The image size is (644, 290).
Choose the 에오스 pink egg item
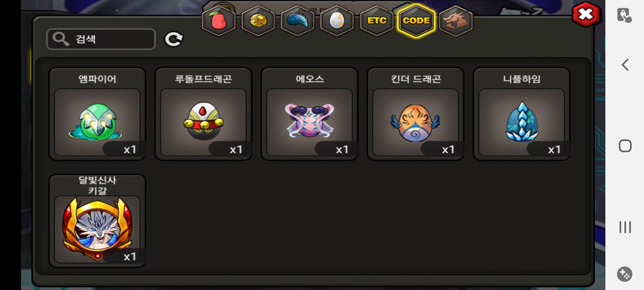[309, 114]
